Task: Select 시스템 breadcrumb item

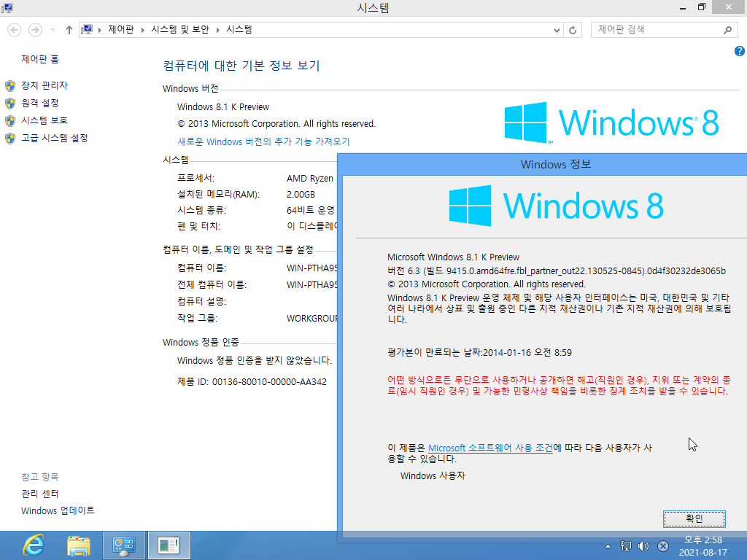Action: (239, 29)
